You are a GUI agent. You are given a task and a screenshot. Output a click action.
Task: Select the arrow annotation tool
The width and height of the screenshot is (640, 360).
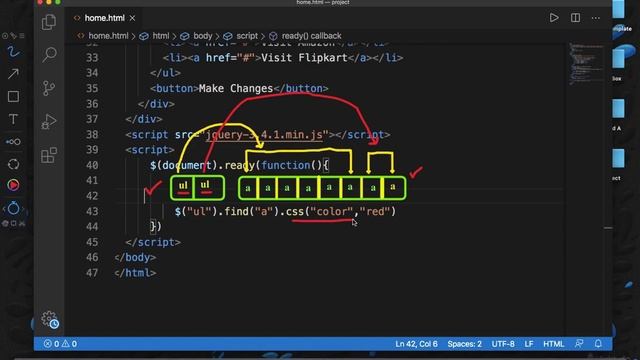13,74
